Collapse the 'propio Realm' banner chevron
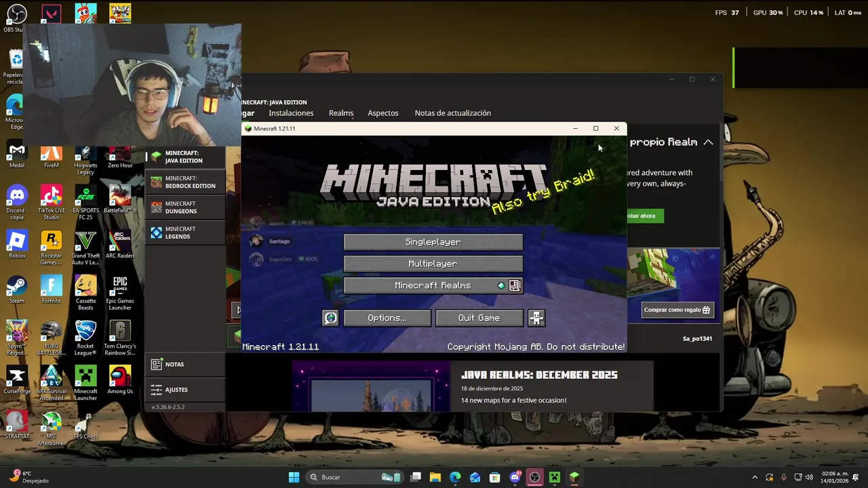This screenshot has height=488, width=868. [x=708, y=142]
